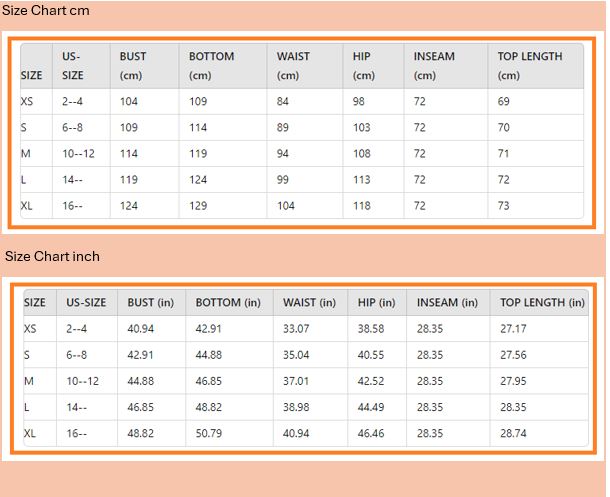Select the XL bottom value 50.79 inches
610x497 pixels.
click(209, 434)
